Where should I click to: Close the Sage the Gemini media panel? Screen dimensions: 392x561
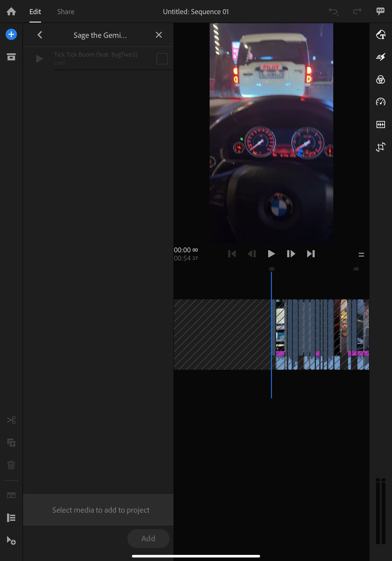point(159,35)
